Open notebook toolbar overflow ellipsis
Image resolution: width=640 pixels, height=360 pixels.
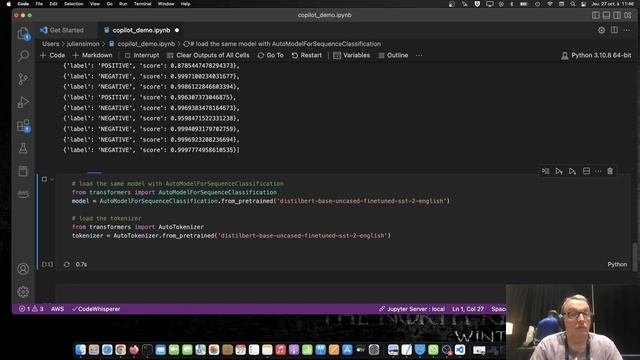pyautogui.click(x=419, y=56)
